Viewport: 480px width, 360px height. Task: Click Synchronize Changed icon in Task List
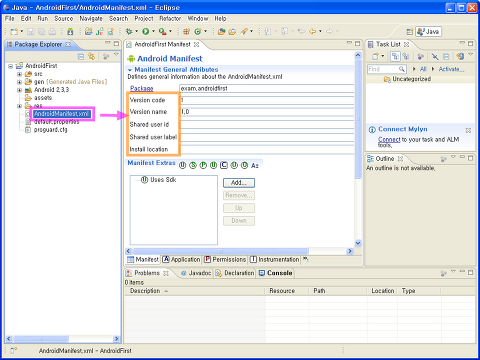click(460, 57)
